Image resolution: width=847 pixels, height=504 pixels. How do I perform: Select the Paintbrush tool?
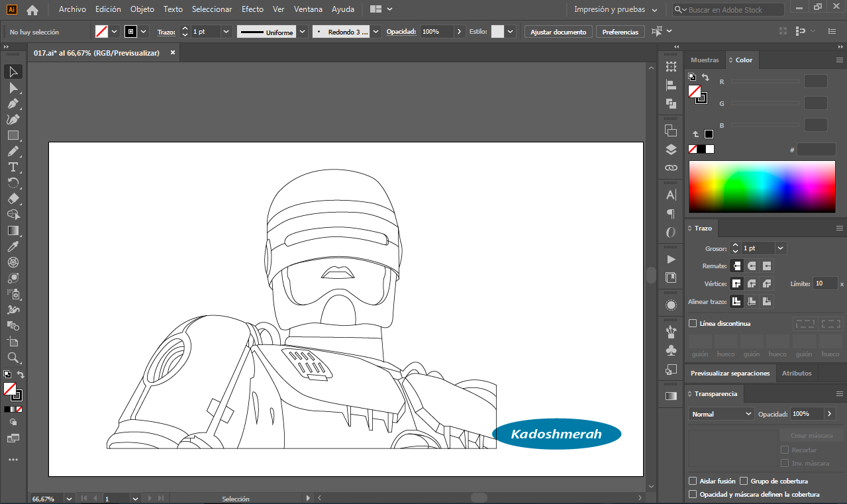[x=13, y=151]
